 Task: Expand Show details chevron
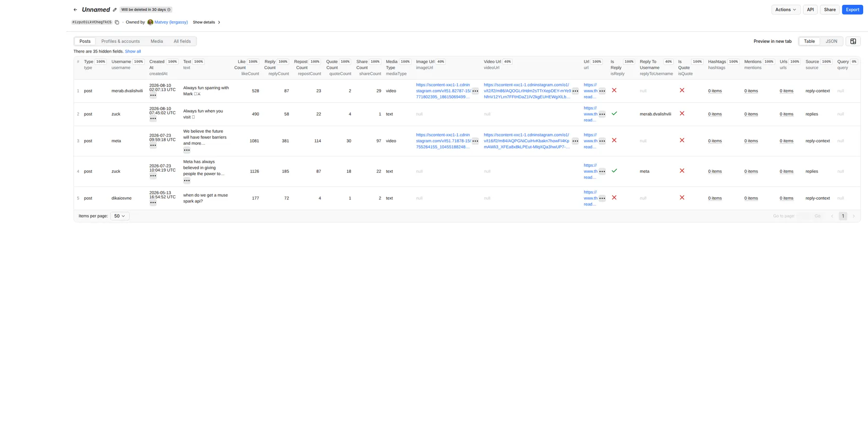point(219,22)
